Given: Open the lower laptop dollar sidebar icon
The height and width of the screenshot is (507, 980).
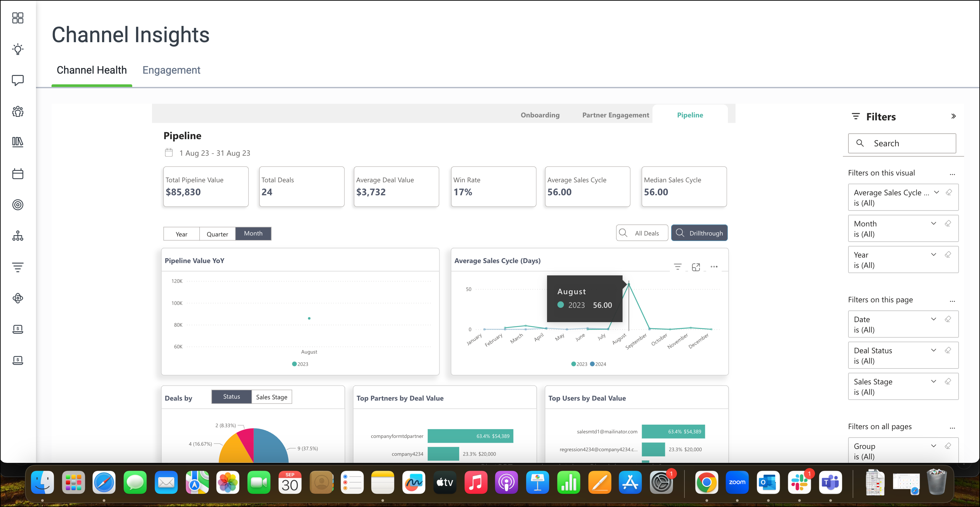Looking at the screenshot, I should click(17, 360).
